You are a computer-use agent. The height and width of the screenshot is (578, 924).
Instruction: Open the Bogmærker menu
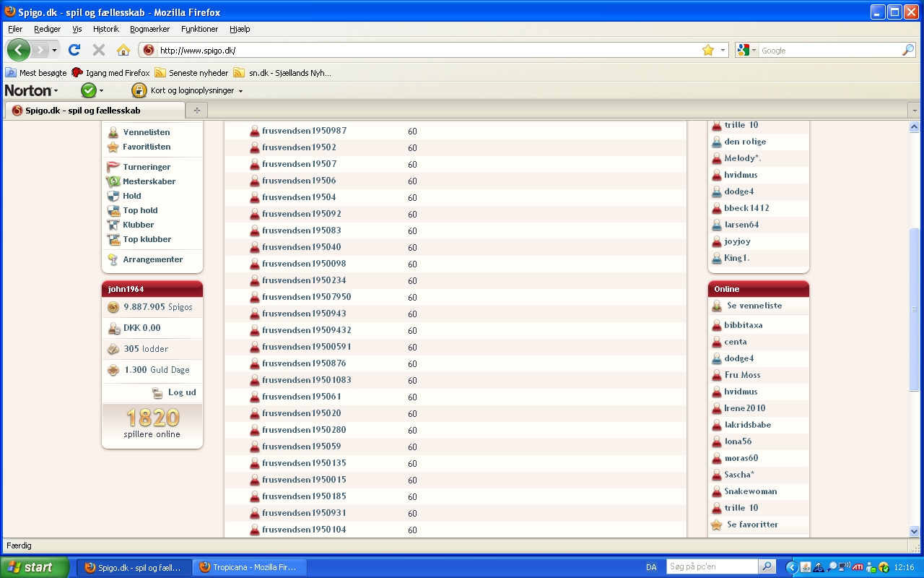(149, 29)
